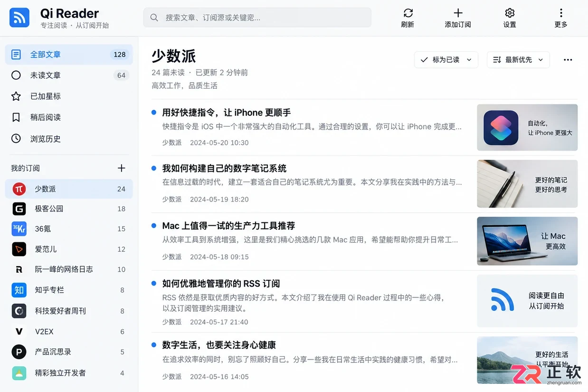Select the 阮一峰的网络日志 feed icon

pyautogui.click(x=19, y=269)
